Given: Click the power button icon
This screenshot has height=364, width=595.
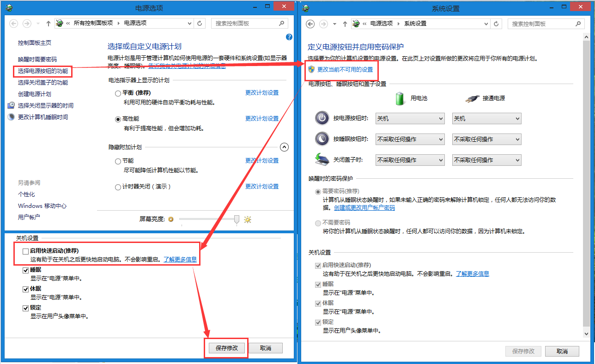Looking at the screenshot, I should coord(322,118).
